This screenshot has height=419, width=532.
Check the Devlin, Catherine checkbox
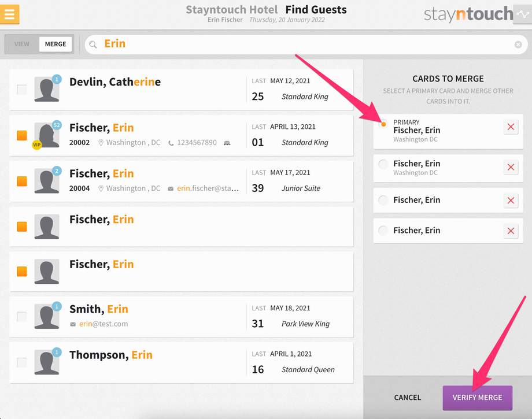(22, 90)
